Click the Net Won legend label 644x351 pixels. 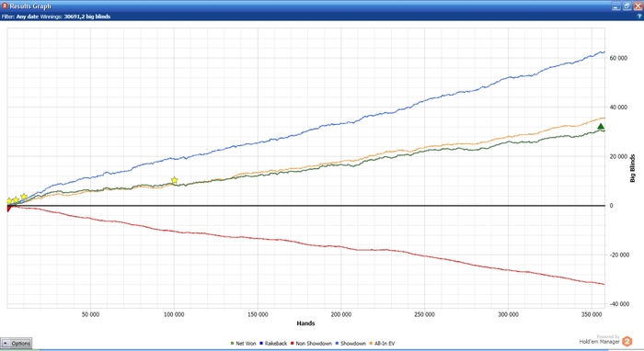click(x=246, y=344)
